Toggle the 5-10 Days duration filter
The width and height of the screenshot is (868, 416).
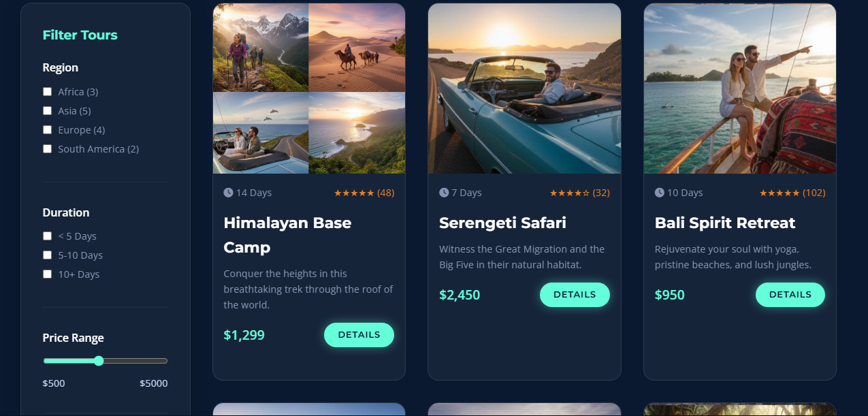(48, 255)
